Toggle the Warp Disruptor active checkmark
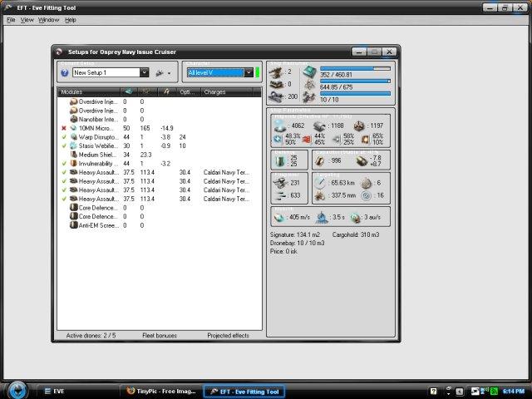Image resolution: width=532 pixels, height=399 pixels. coord(64,137)
